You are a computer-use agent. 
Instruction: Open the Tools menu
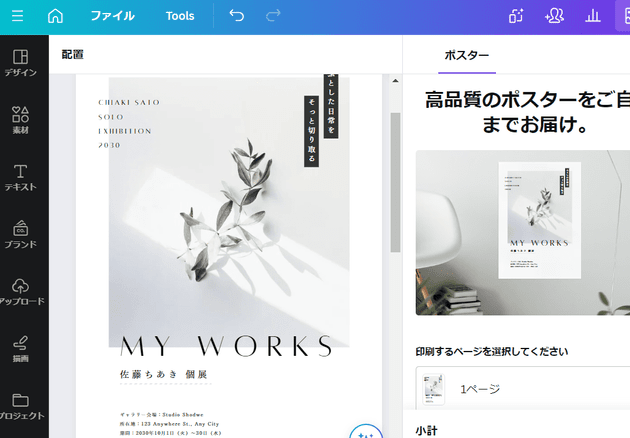[x=180, y=16]
